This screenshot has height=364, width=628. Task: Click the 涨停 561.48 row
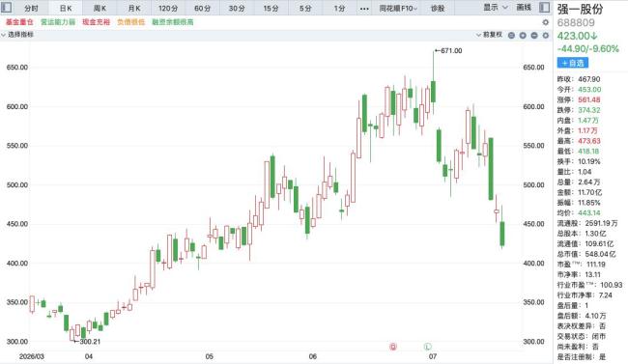[579, 99]
